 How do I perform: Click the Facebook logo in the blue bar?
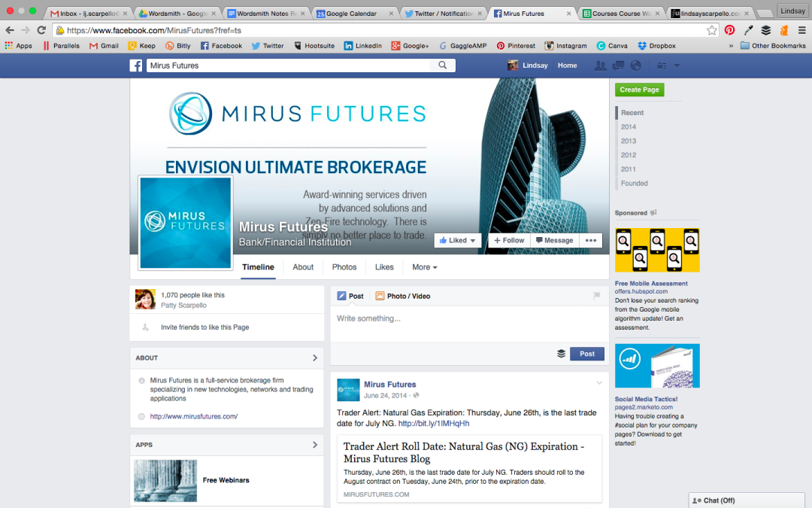pyautogui.click(x=135, y=65)
